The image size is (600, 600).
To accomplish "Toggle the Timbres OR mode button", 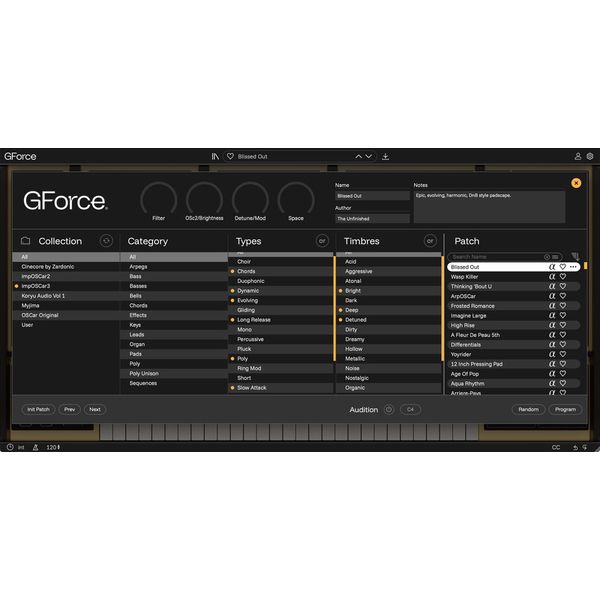I will tap(430, 241).
